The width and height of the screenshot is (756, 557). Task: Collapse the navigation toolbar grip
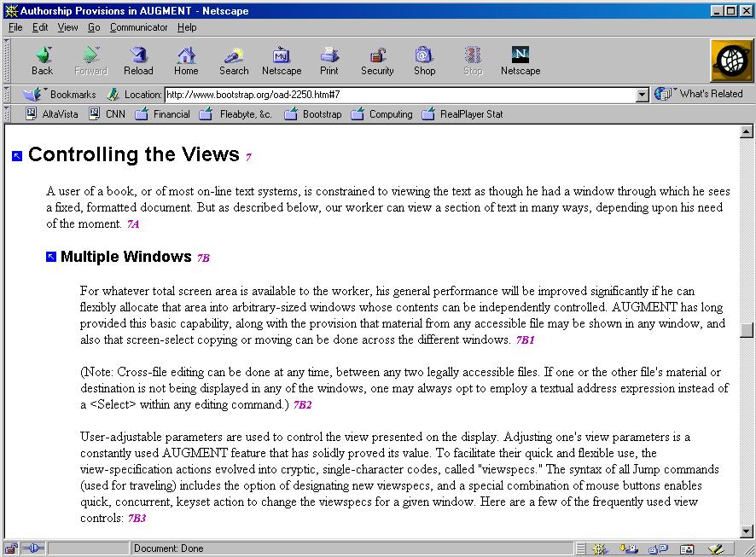6,61
